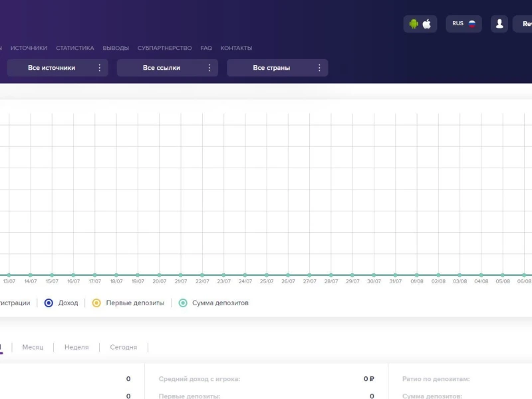
Task: Click the 24/07 data point on chart
Action: pos(245,275)
